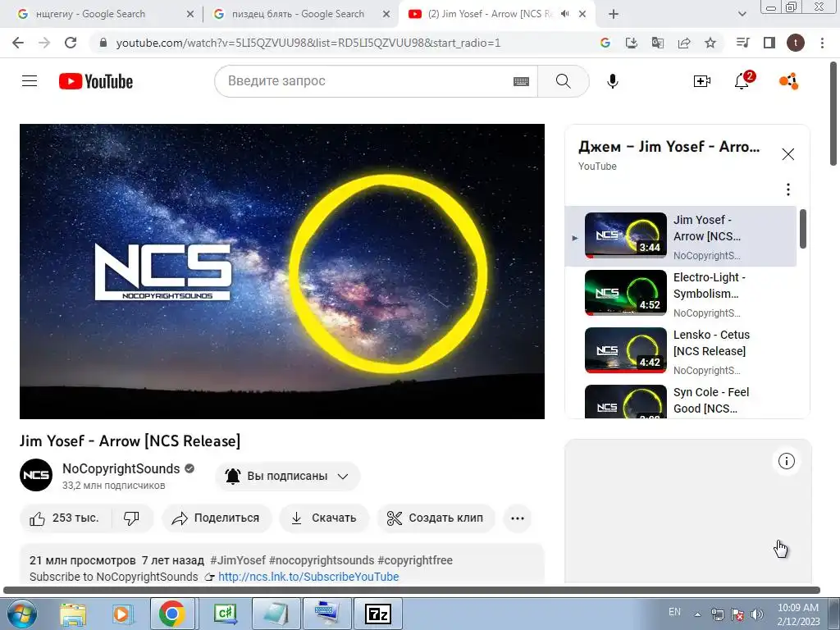840x630 pixels.
Task: Open the NoCopyrightSounds channel name
Action: pyautogui.click(x=121, y=468)
